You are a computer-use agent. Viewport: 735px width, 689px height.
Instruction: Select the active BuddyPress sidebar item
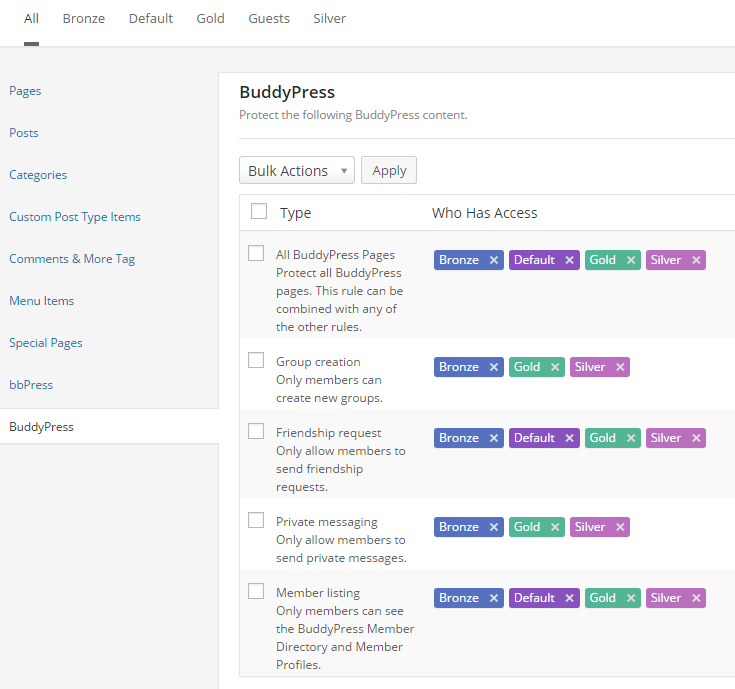pos(109,426)
